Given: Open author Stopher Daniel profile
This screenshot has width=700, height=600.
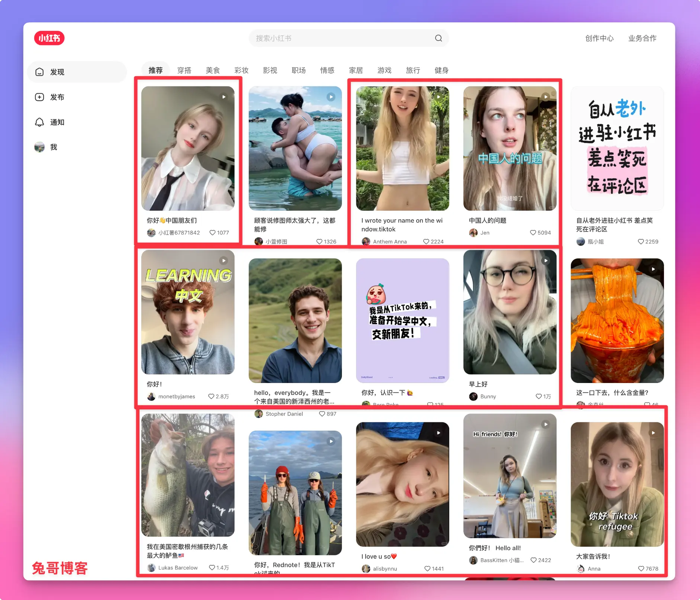Looking at the screenshot, I should point(279,414).
